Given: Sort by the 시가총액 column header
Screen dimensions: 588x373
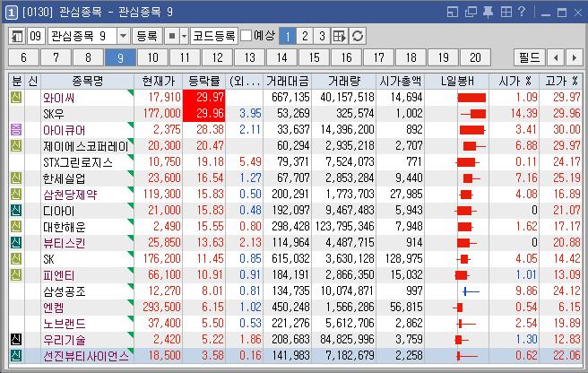Looking at the screenshot, I should [x=400, y=81].
